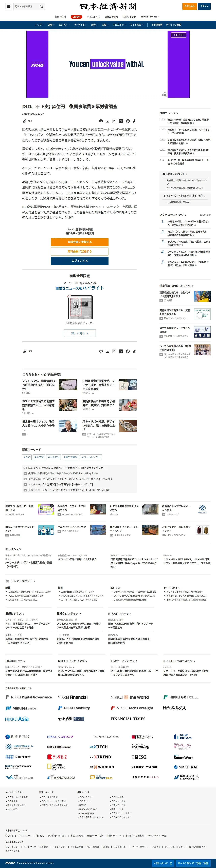
Task: Share on Facebook icon under the headline
Action: click(128, 121)
